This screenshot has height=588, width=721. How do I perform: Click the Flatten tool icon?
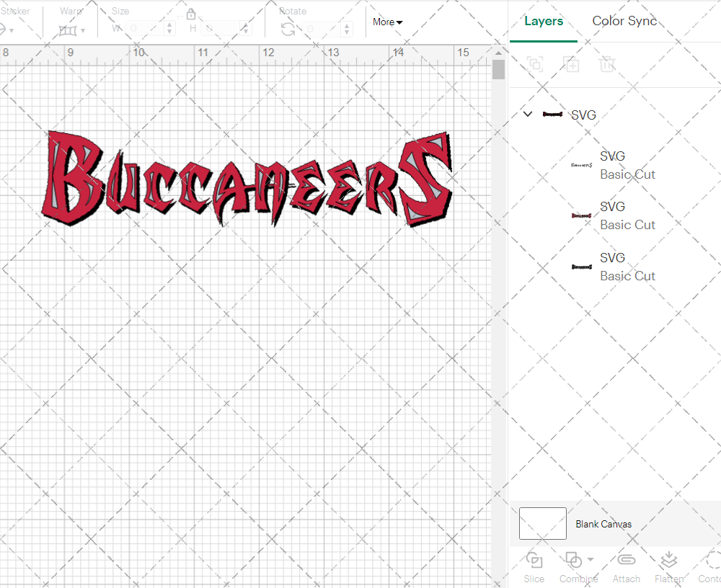pyautogui.click(x=668, y=561)
